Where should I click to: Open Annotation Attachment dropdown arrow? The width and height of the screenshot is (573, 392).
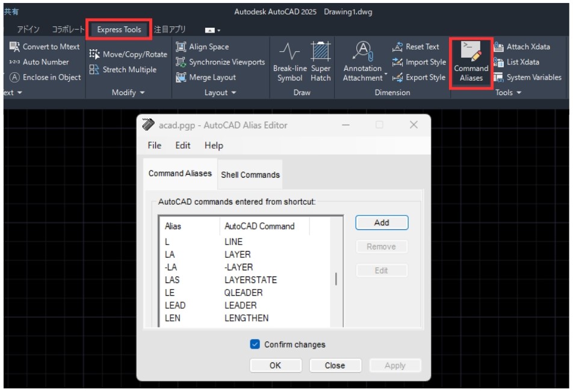[386, 74]
